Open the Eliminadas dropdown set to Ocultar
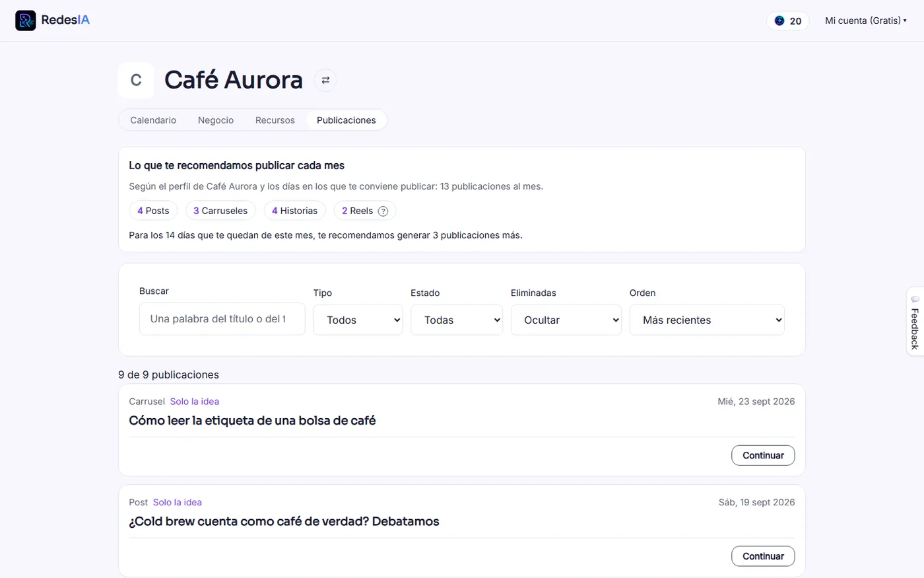Image resolution: width=924 pixels, height=578 pixels. [x=566, y=320]
